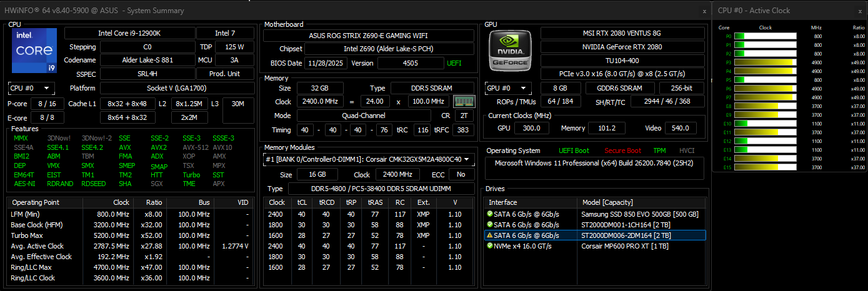This screenshot has height=291, width=868.
Task: Click the Interface column header in Drives
Action: (530, 202)
